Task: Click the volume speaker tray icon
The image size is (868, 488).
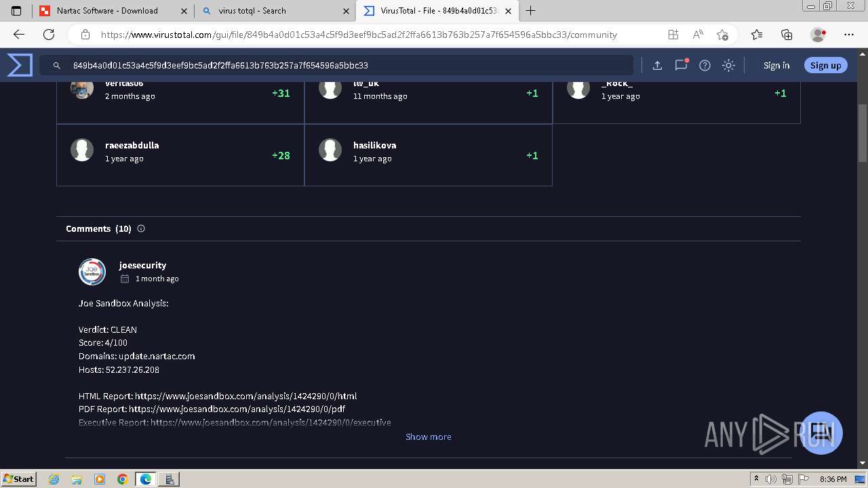Action: click(x=771, y=479)
